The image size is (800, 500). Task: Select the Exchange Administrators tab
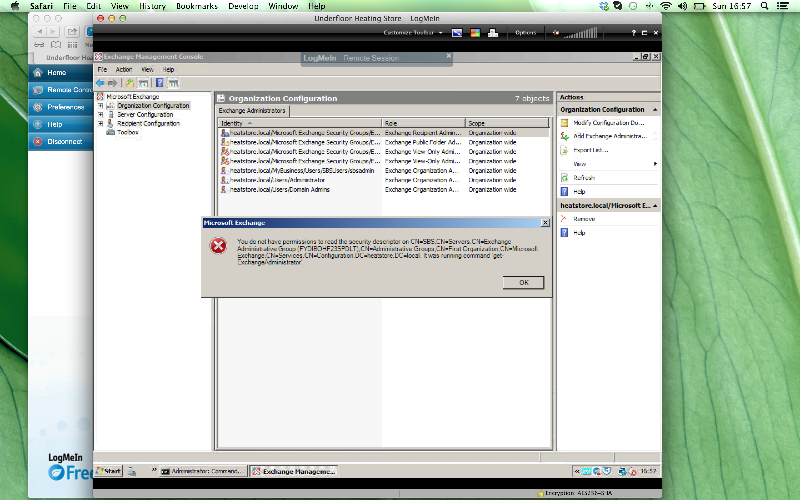(252, 111)
